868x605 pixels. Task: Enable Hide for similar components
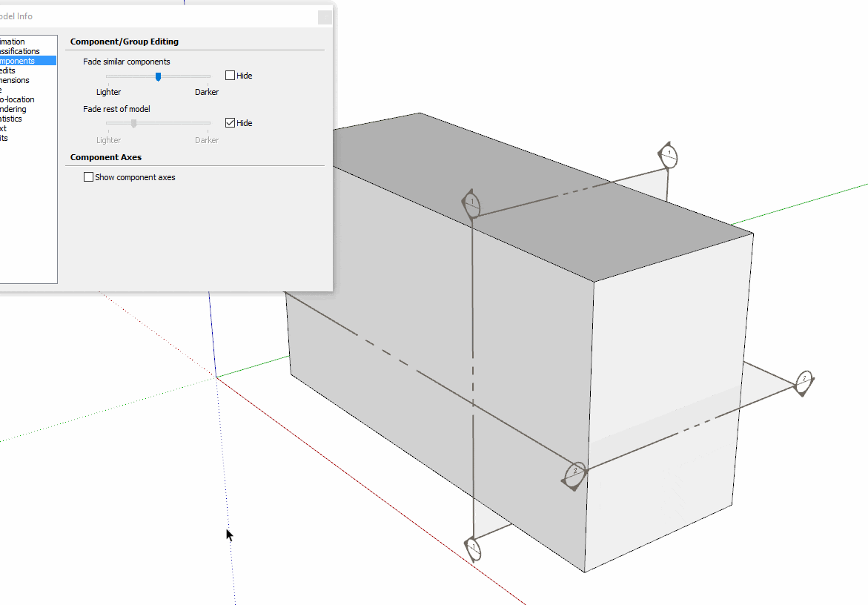click(x=230, y=75)
